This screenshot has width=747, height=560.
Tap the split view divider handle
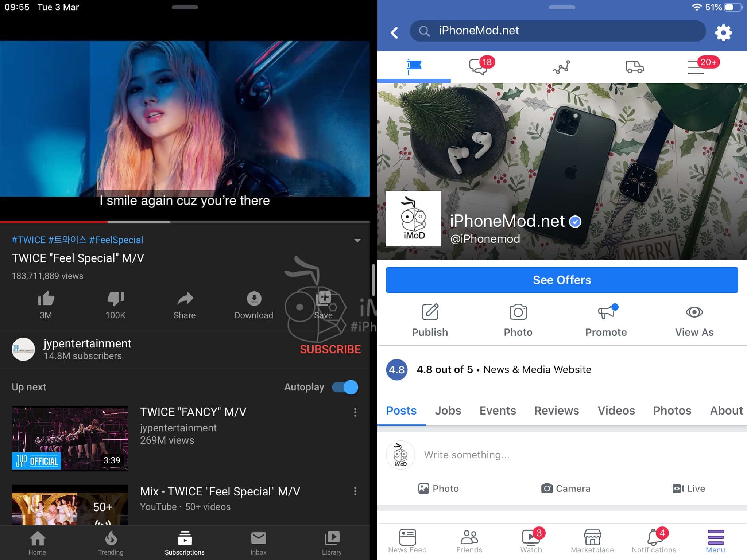pyautogui.click(x=373, y=280)
